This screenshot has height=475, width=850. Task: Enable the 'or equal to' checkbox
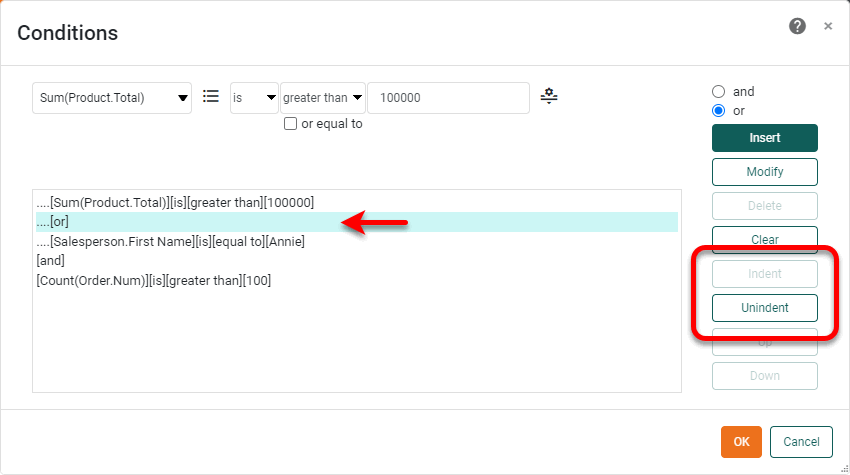(291, 124)
